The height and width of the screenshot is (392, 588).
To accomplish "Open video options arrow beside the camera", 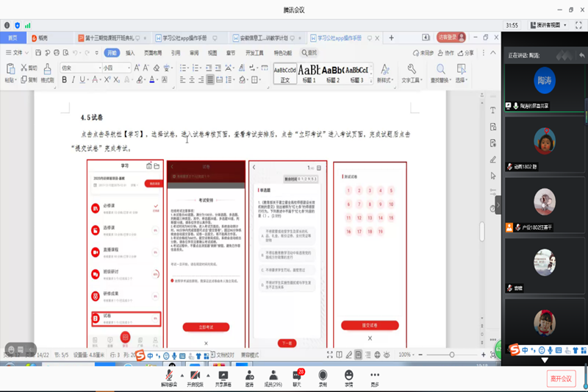I will pos(208,375).
